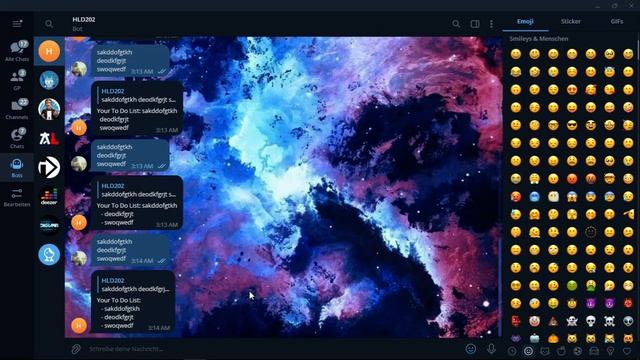The height and width of the screenshot is (360, 640).
Task: Open the Channels folder
Action: 17,109
